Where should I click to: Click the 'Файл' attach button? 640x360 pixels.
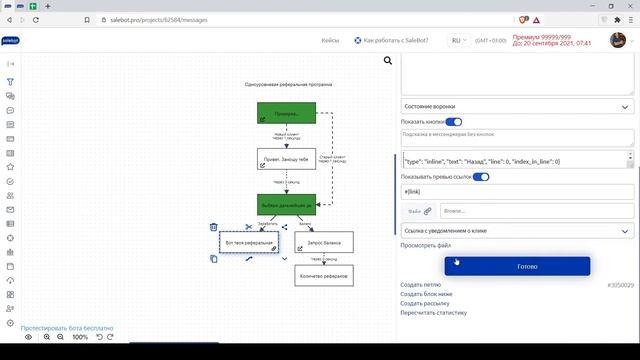point(419,211)
